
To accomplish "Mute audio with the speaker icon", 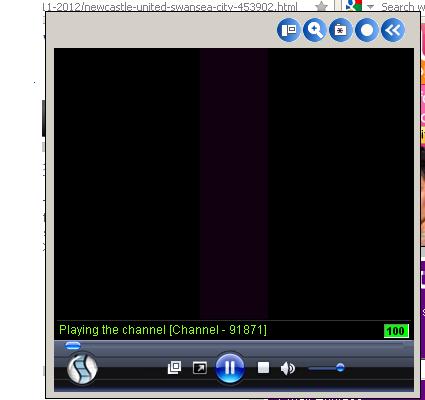I will [288, 368].
